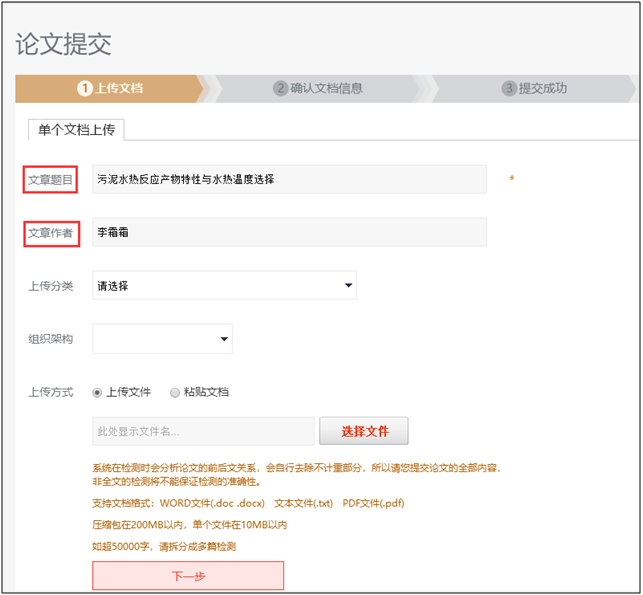Screen dimensions: 643x595
Task: Click the 文章题目 label
Action: (51, 180)
